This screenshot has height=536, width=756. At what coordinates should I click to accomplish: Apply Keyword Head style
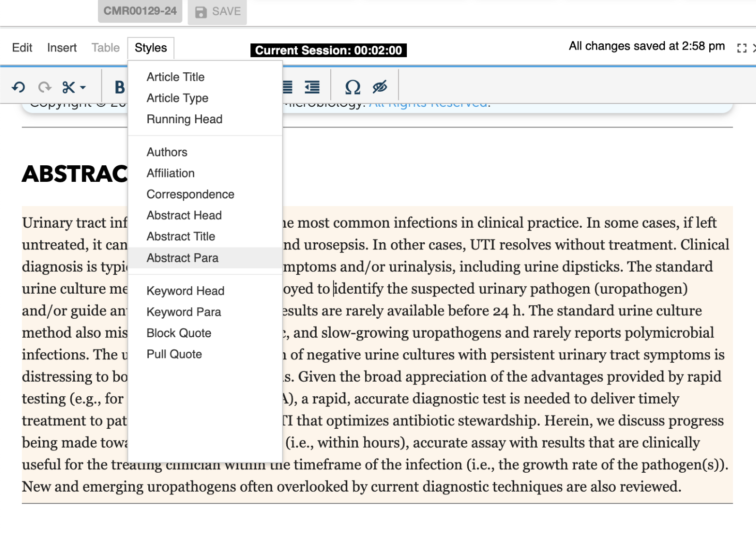pos(205,291)
